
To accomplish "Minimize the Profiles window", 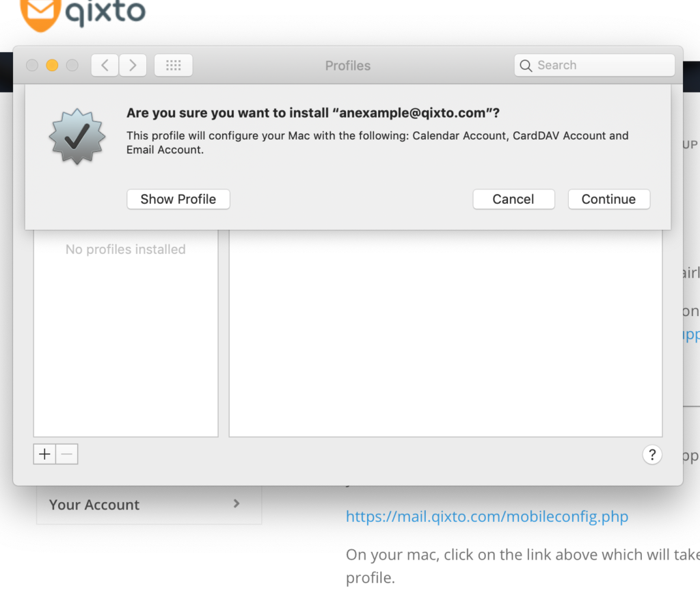I will [52, 66].
